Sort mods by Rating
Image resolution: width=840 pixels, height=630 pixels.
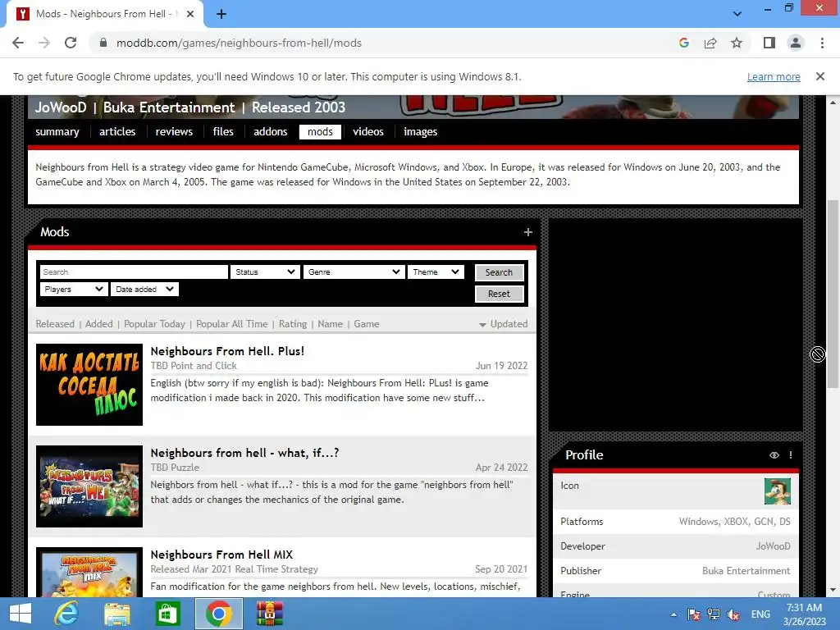tap(293, 324)
